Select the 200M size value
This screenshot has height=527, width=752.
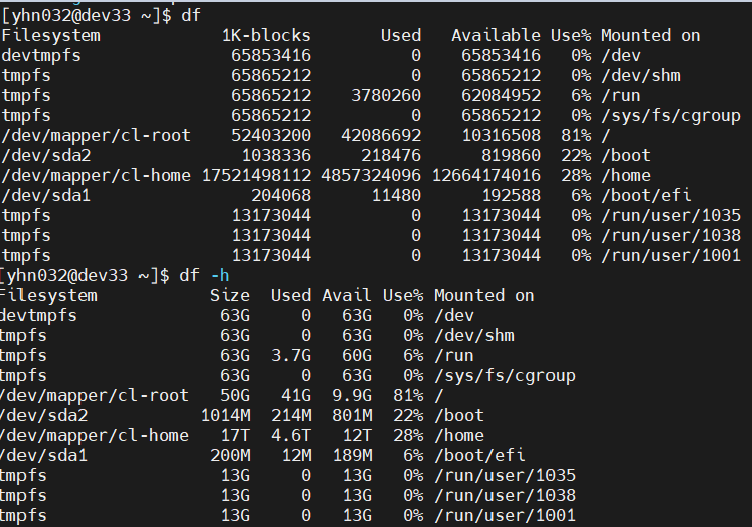tap(230, 456)
